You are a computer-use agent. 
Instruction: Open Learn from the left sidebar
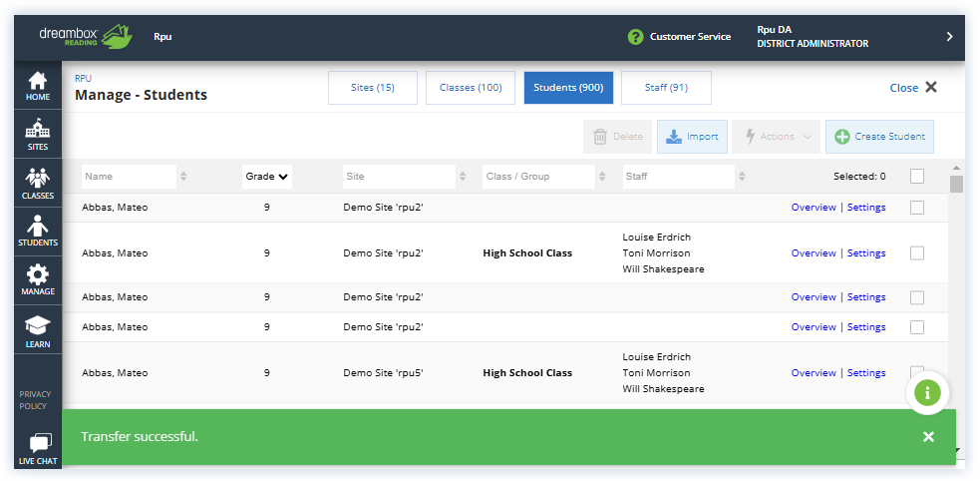coord(38,329)
